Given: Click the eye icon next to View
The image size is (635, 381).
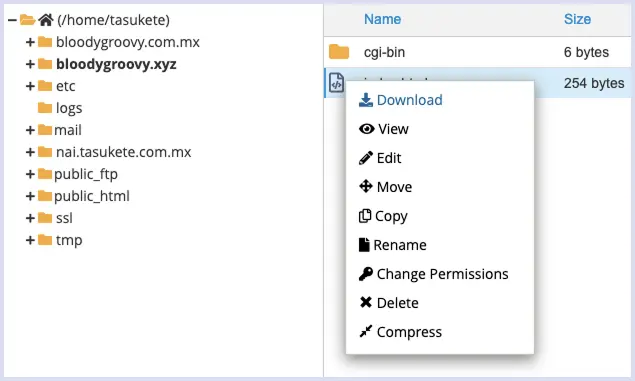Looking at the screenshot, I should [367, 129].
